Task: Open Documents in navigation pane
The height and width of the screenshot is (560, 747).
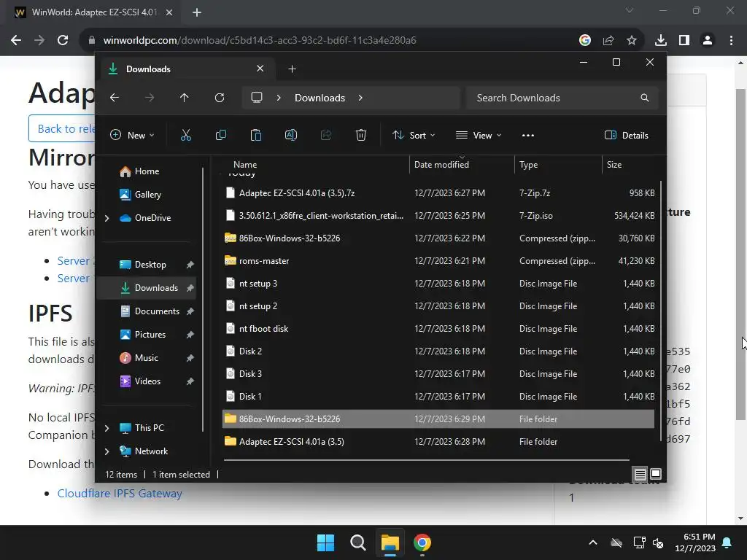Action: 157,311
